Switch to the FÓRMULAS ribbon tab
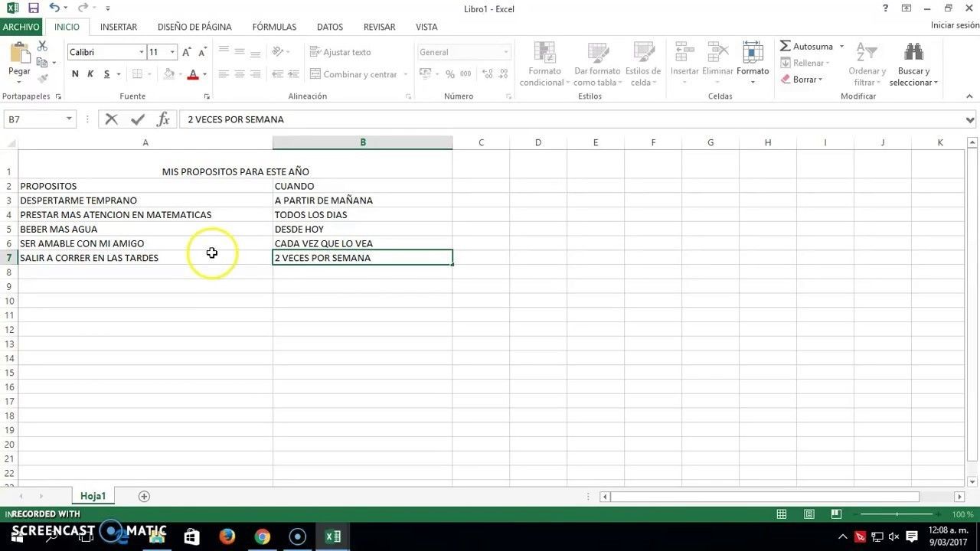The height and width of the screenshot is (551, 980). pyautogui.click(x=274, y=27)
